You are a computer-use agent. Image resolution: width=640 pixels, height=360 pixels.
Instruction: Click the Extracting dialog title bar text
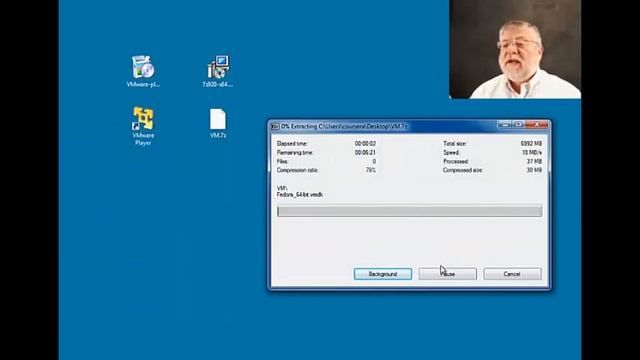pos(344,127)
